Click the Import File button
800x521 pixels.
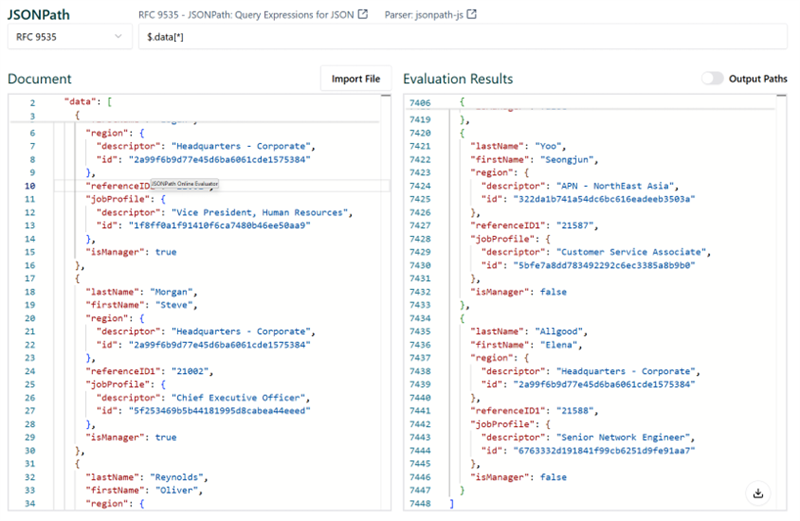[x=356, y=79]
